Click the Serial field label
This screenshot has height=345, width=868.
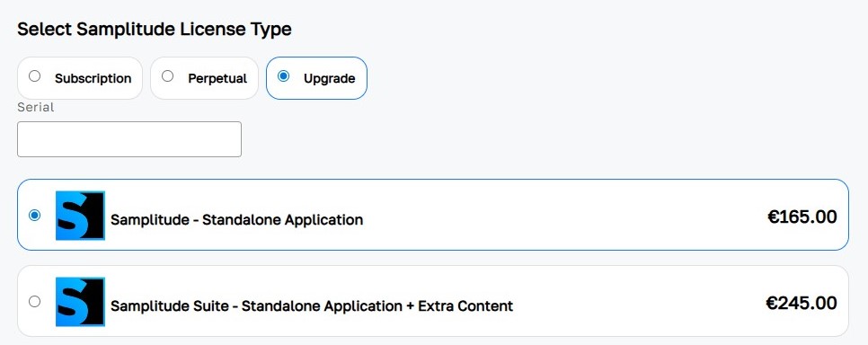coord(35,107)
